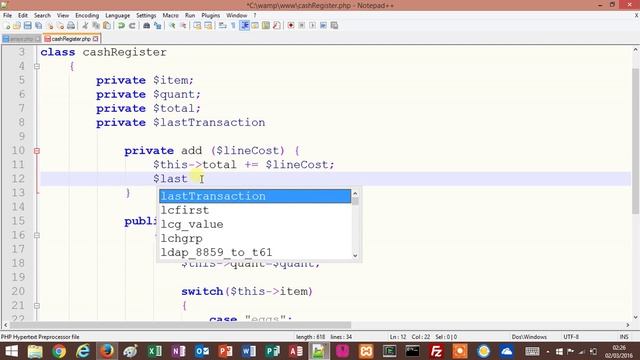Screen dimensions: 640x360
Task: Click the Zoom In toolbar icon
Action: 172,25
